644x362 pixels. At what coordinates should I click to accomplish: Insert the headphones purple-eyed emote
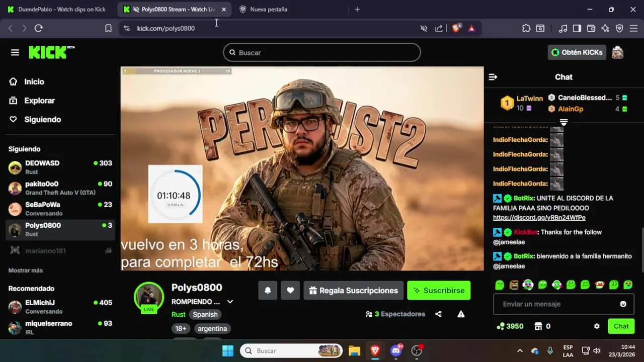click(x=528, y=285)
